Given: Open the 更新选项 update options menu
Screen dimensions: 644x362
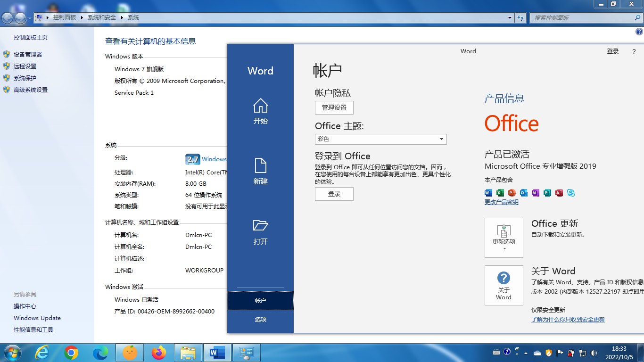Looking at the screenshot, I should click(x=504, y=238).
